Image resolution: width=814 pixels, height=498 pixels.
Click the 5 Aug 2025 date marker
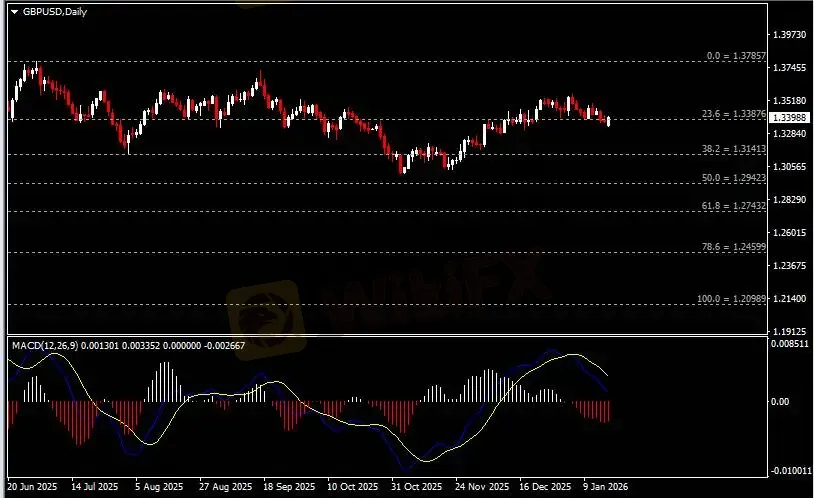coord(159,487)
